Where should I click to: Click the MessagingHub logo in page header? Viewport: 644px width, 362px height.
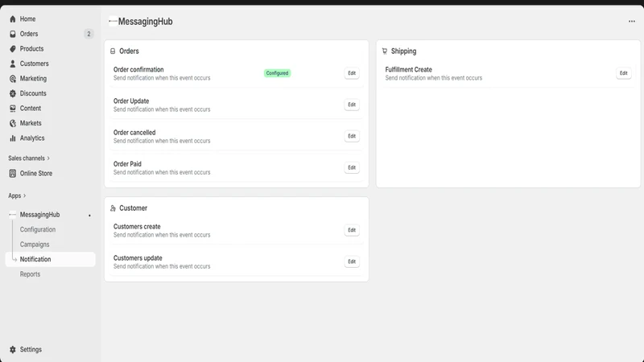(113, 21)
